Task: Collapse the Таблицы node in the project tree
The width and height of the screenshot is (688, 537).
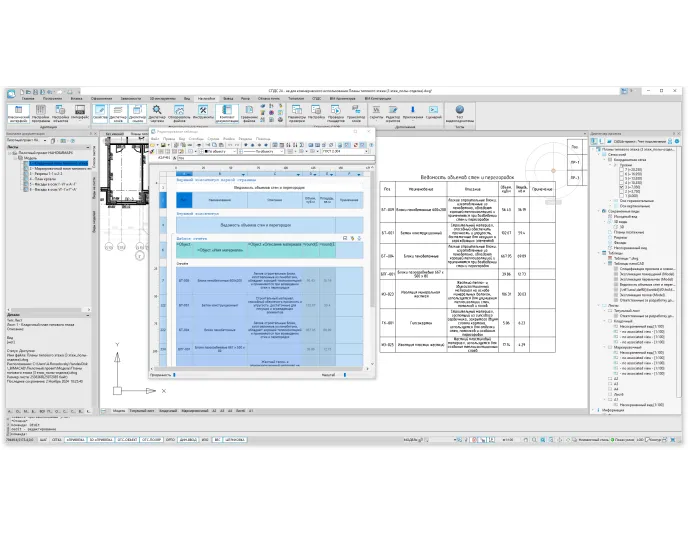Action: (x=598, y=253)
